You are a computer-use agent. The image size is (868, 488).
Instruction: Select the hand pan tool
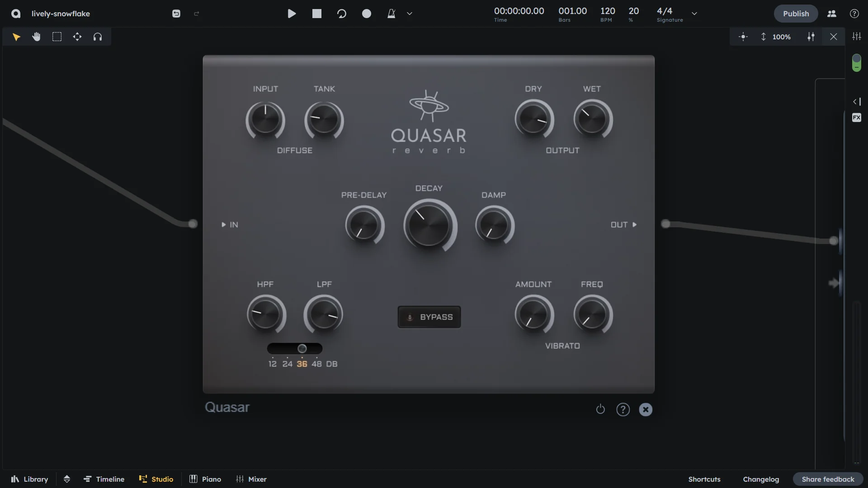pos(36,37)
